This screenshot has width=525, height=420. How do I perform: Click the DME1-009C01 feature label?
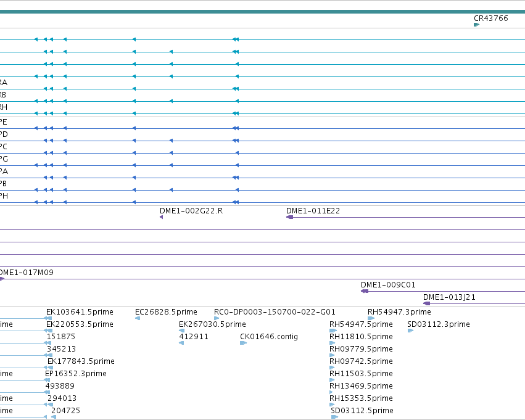point(388,285)
